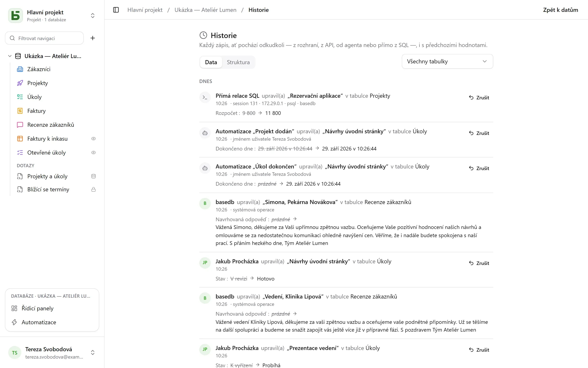Click Zrušit for Jakub Procházka Návrhy úvodní stránky
Image resolution: width=588 pixels, height=368 pixels.
coord(479,263)
